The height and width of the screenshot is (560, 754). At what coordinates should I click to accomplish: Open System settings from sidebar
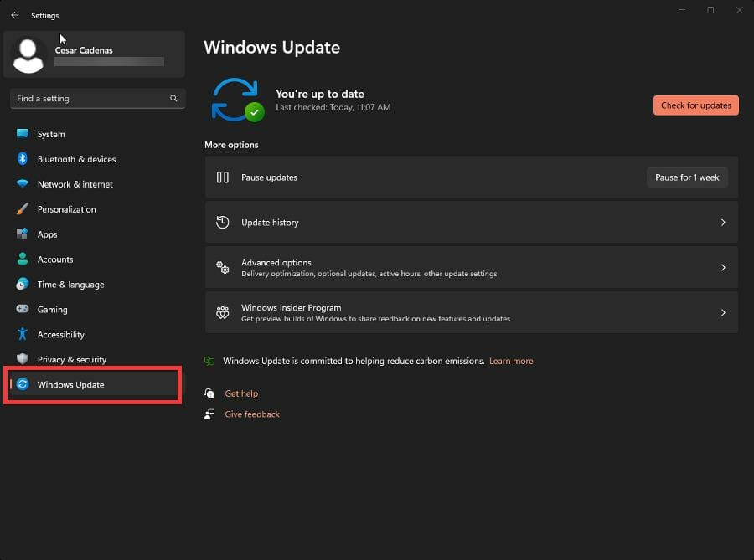pyautogui.click(x=25, y=134)
